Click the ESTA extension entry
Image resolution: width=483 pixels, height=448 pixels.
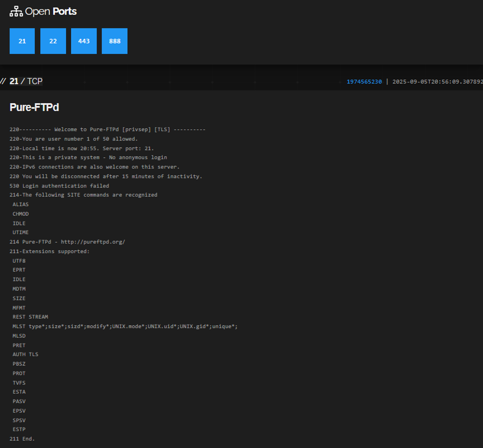tap(19, 392)
